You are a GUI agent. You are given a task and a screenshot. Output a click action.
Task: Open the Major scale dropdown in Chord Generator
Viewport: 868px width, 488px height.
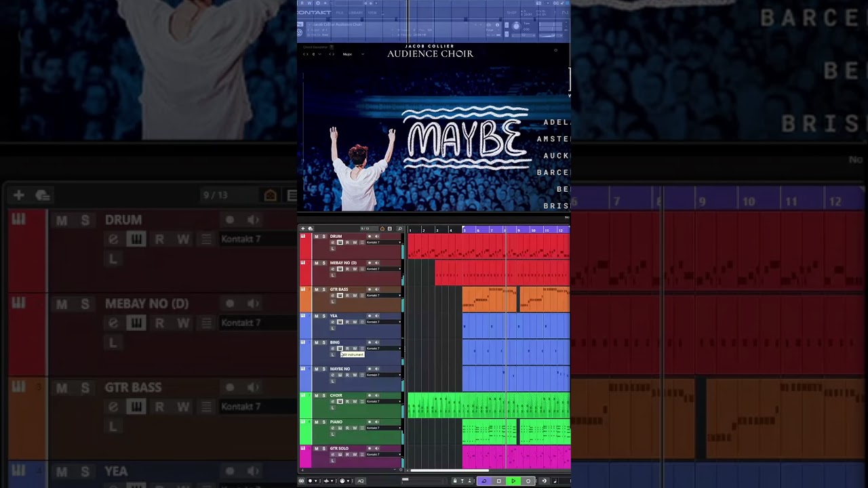[x=354, y=54]
